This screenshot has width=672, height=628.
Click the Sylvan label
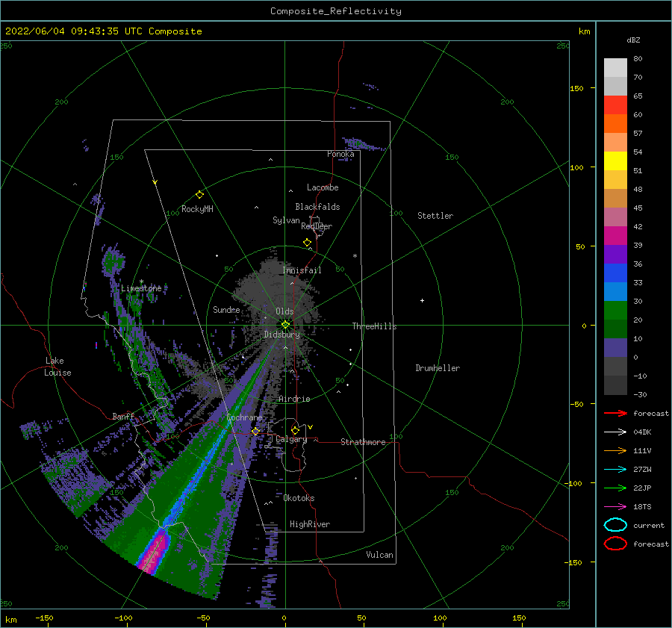[x=286, y=220]
